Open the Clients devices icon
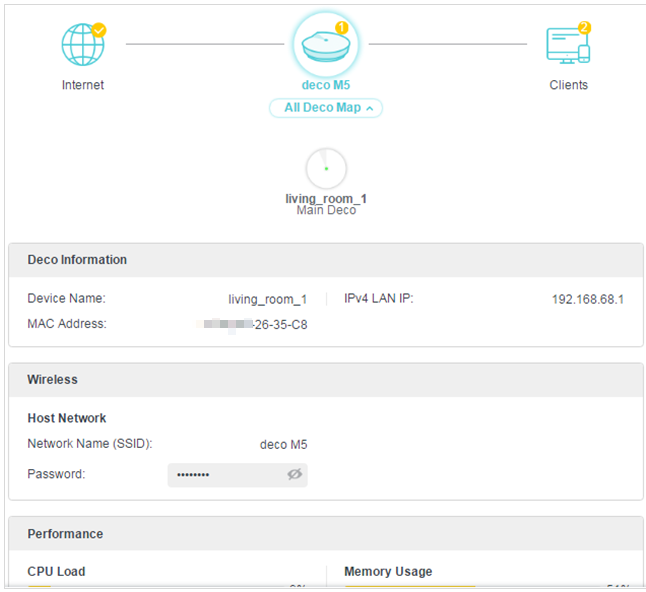 (x=568, y=45)
